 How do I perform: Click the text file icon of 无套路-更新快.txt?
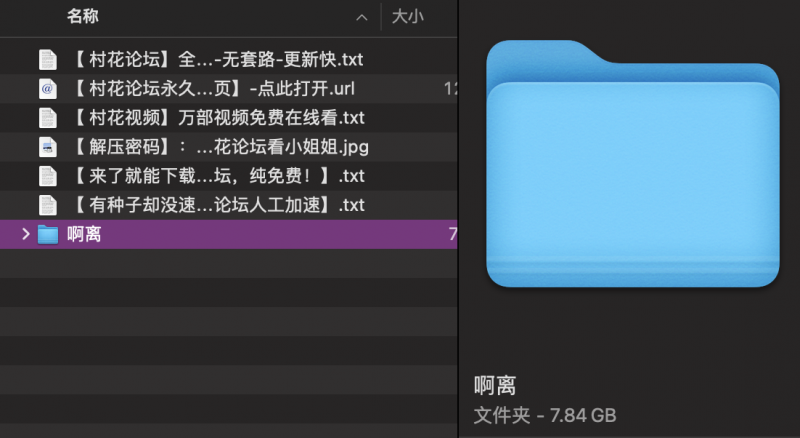pos(47,59)
